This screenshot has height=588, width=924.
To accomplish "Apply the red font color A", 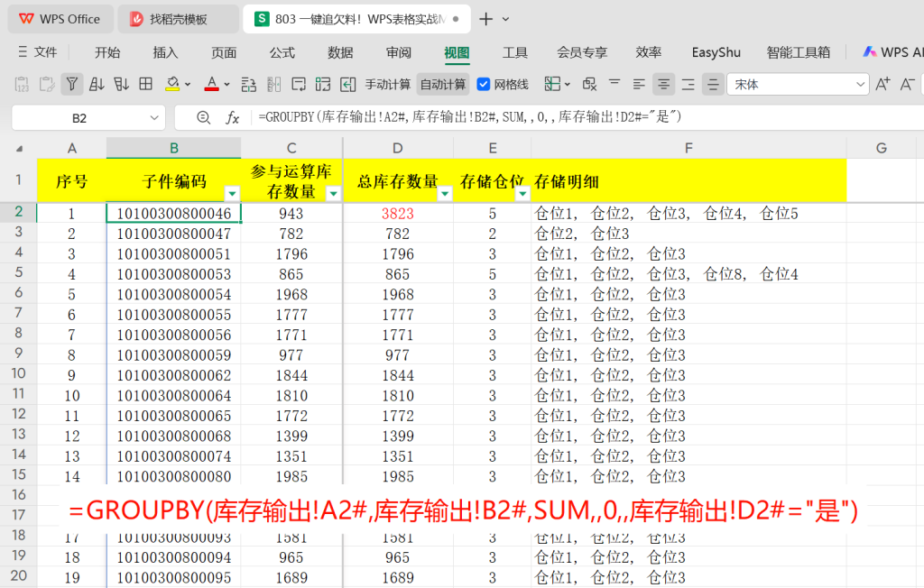I will tap(211, 84).
